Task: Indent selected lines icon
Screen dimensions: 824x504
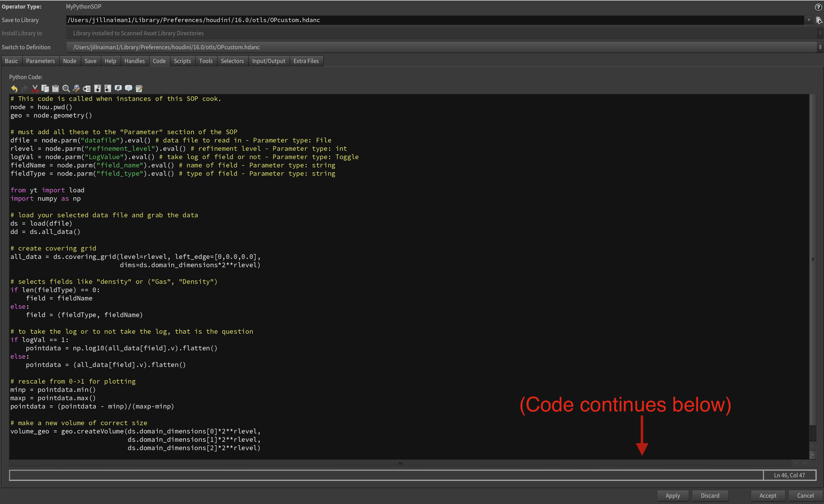Action: point(98,89)
